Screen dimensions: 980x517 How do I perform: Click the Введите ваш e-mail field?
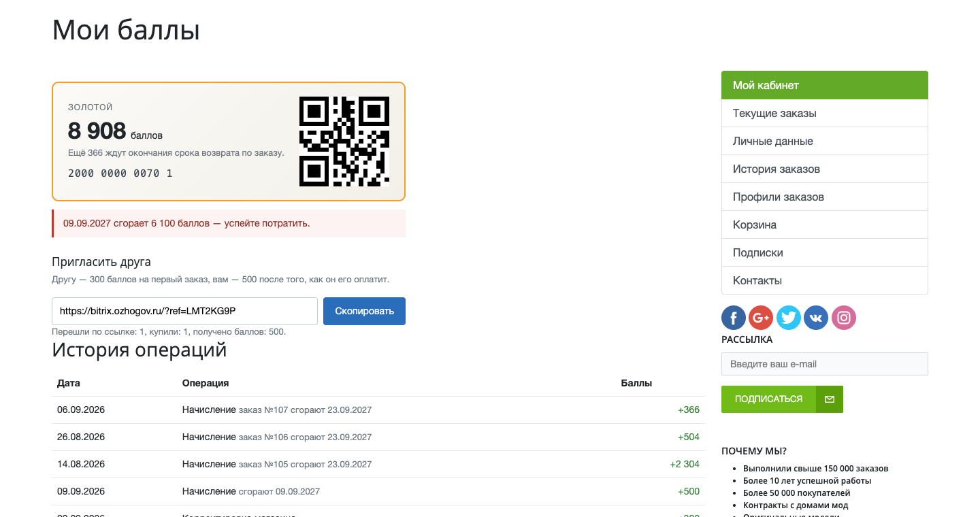825,364
